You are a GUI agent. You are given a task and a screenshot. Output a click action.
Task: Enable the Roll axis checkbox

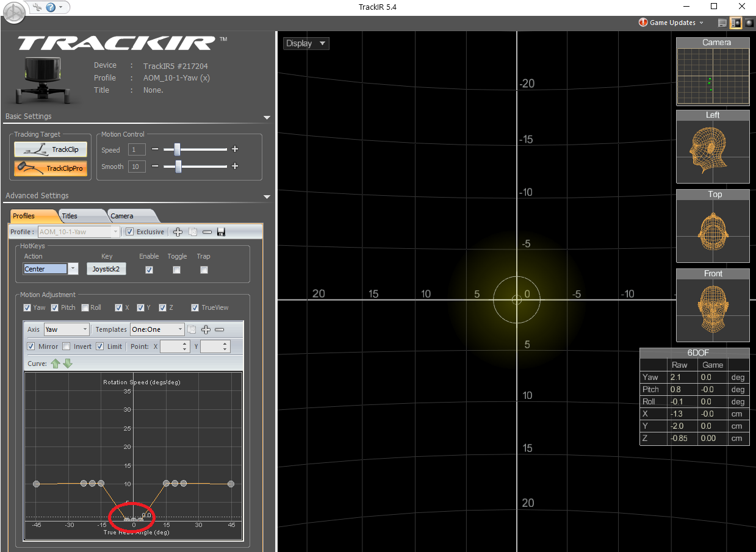pos(85,307)
